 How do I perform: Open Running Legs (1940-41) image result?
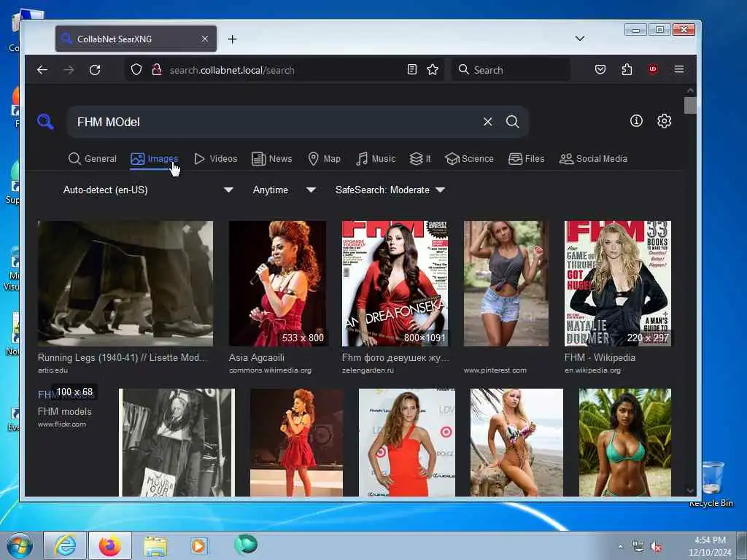[125, 284]
